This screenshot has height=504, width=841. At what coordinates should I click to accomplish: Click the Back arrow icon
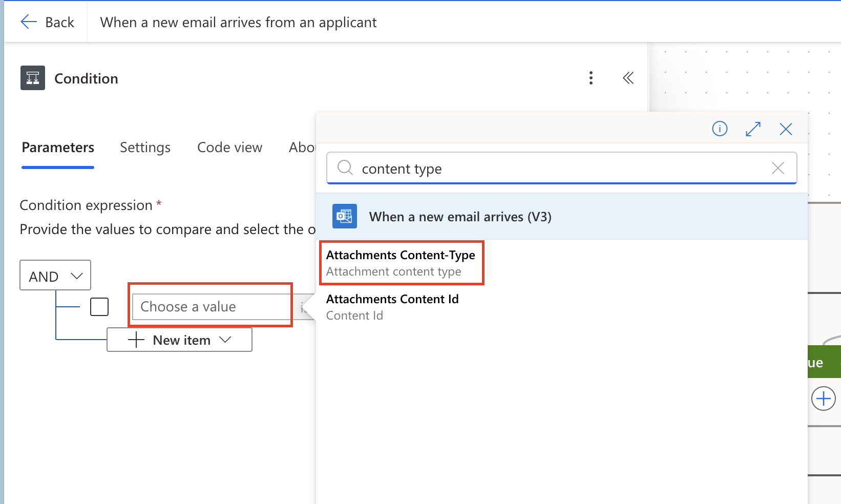tap(29, 22)
